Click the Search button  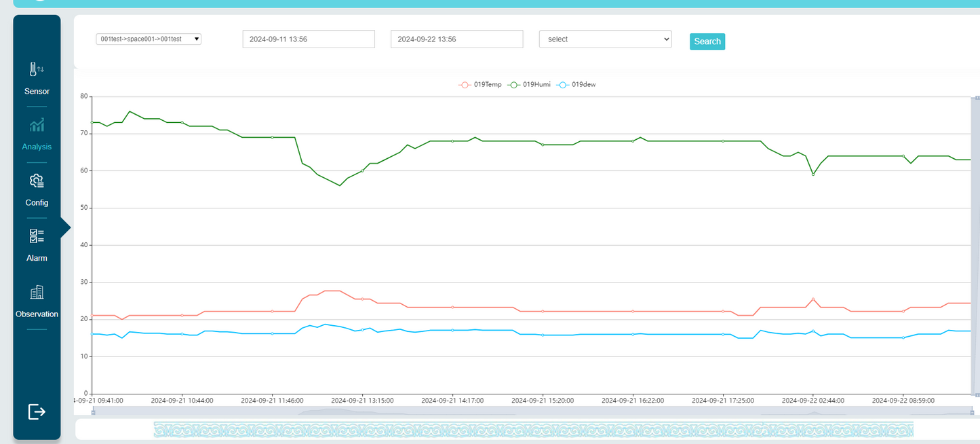tap(707, 41)
